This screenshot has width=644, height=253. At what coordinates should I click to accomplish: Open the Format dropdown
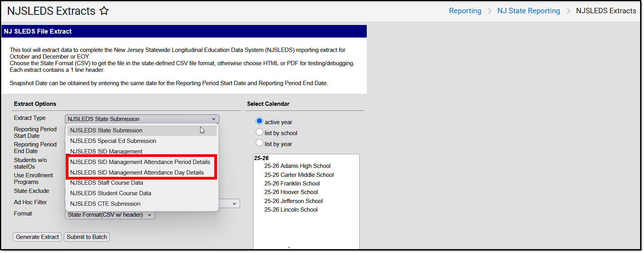110,215
